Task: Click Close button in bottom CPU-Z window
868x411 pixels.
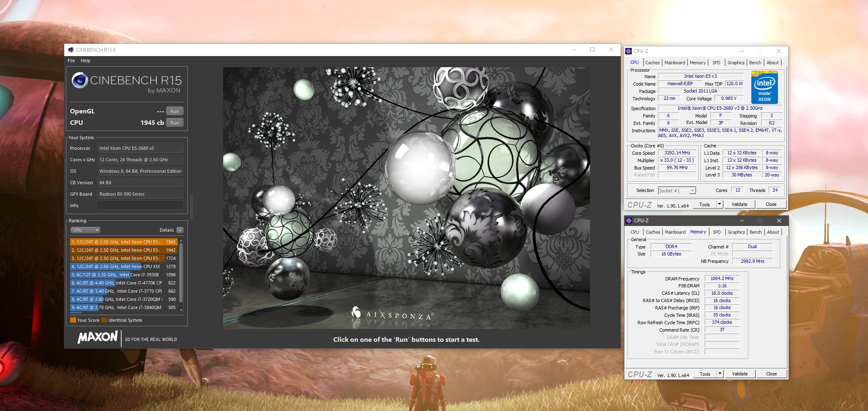Action: point(771,374)
